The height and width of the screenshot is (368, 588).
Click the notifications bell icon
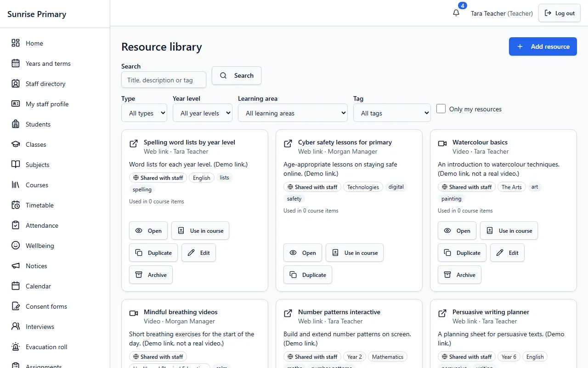[456, 13]
